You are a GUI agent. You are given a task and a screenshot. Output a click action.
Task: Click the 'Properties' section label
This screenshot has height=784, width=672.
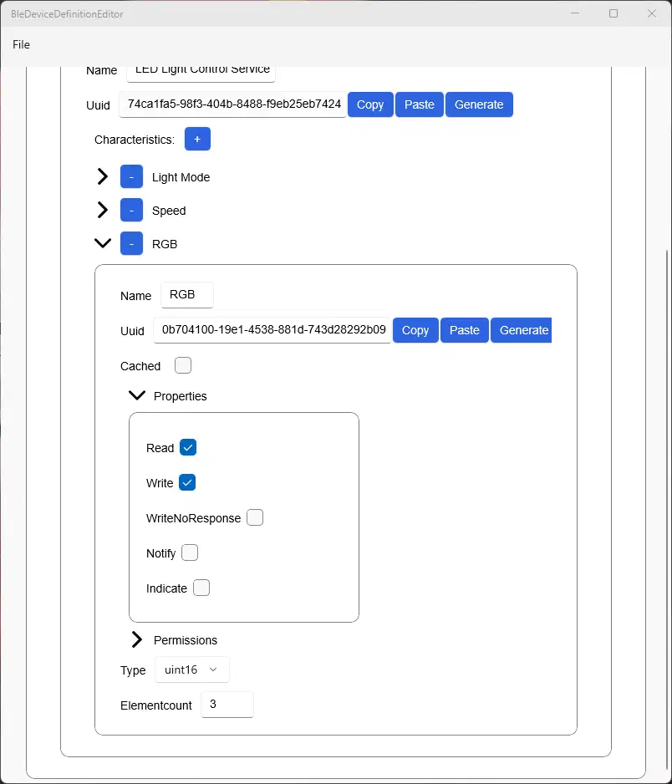[180, 396]
